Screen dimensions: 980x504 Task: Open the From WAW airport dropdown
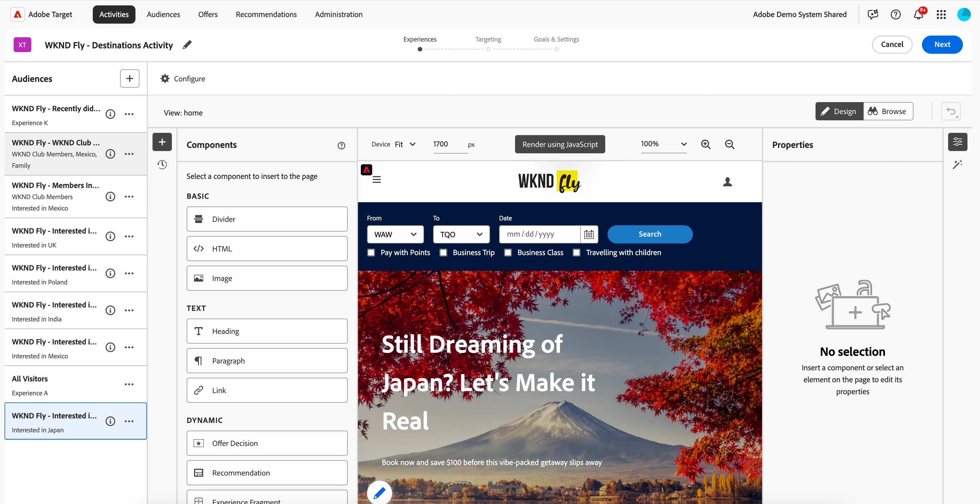395,234
